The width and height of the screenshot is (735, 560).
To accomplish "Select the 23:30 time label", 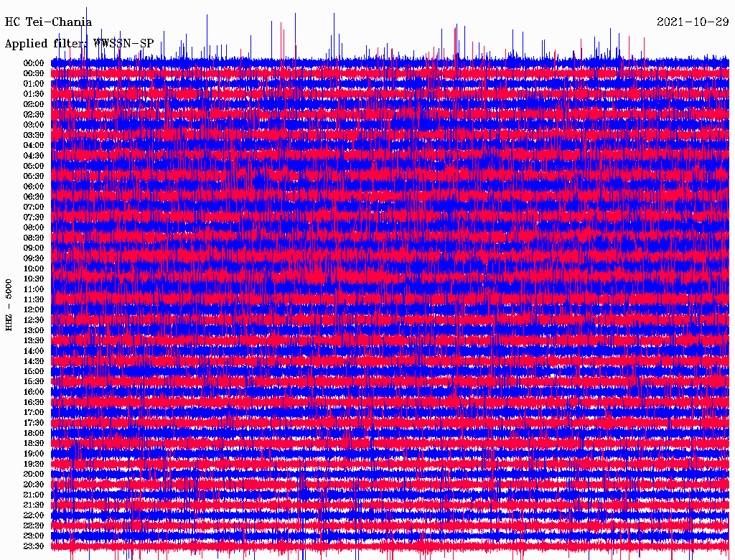I will (x=34, y=546).
